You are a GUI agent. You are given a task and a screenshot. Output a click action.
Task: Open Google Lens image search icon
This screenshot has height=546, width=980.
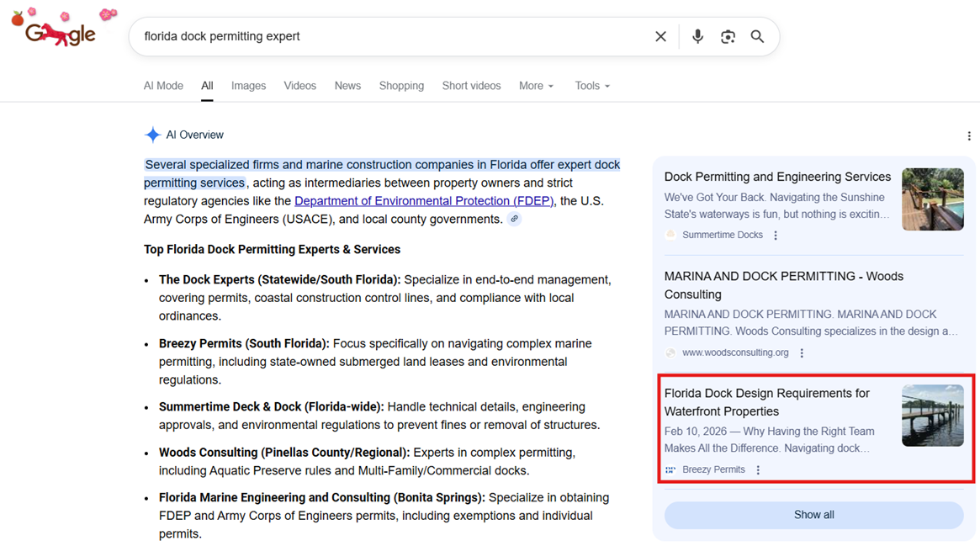[728, 37]
